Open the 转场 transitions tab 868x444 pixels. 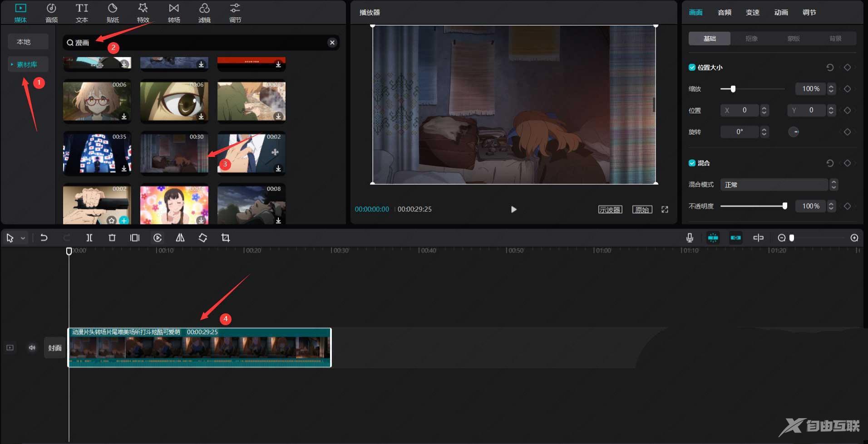coord(174,13)
